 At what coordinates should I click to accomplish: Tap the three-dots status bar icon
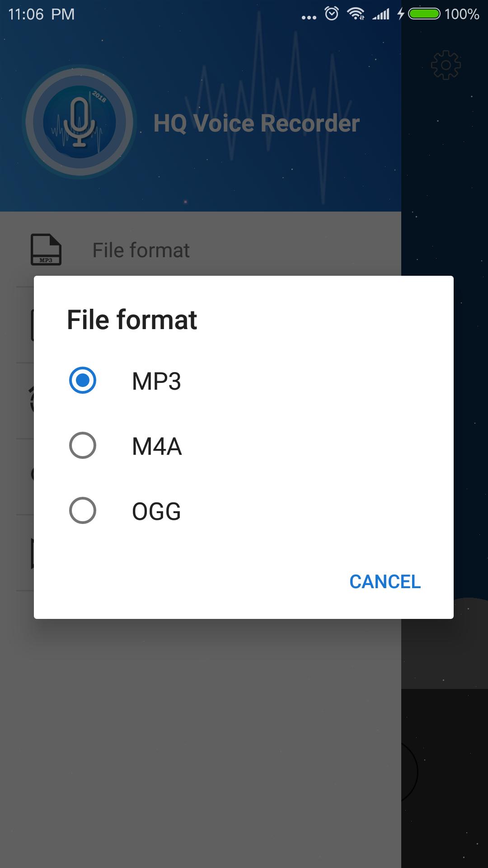[x=309, y=18]
